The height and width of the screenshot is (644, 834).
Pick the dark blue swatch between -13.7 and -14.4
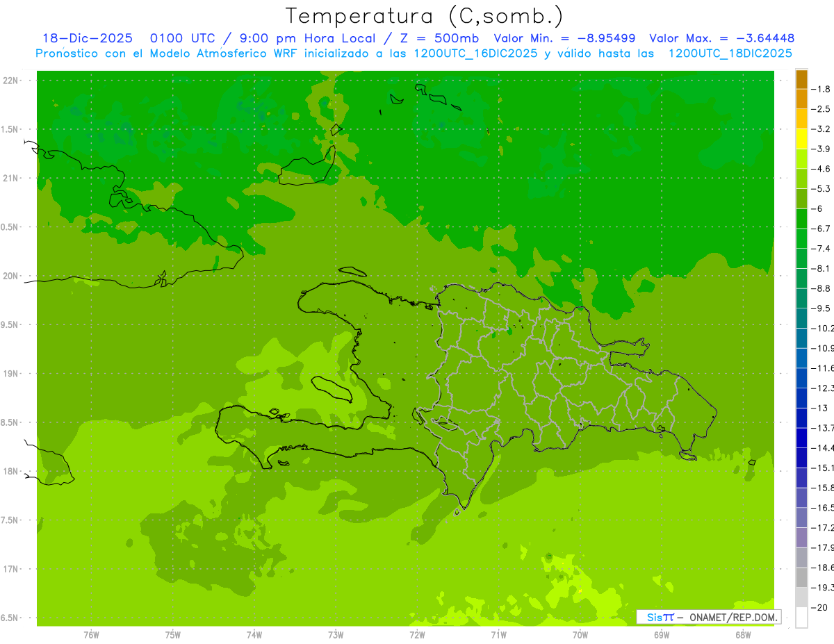(x=801, y=438)
